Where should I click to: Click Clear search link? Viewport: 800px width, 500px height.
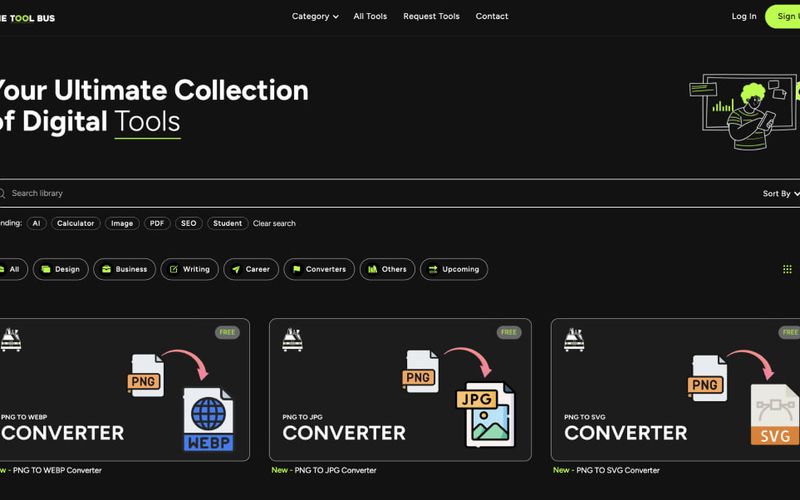pyautogui.click(x=274, y=223)
